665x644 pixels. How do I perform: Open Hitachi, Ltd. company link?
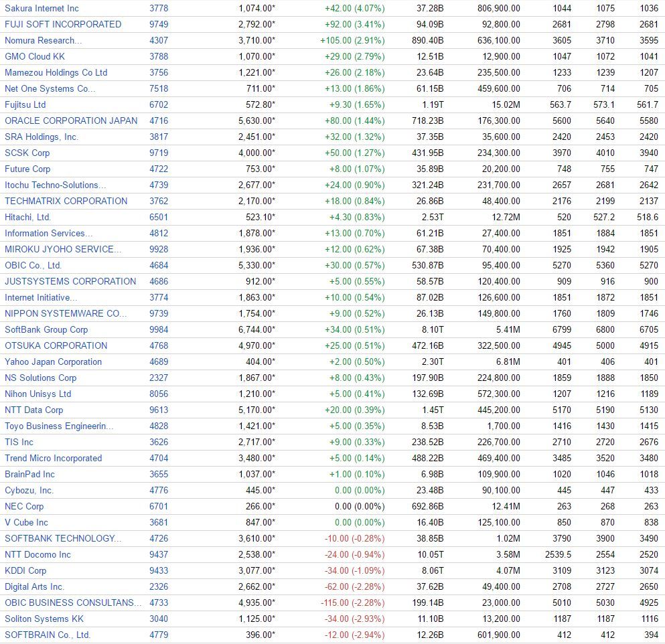point(27,218)
